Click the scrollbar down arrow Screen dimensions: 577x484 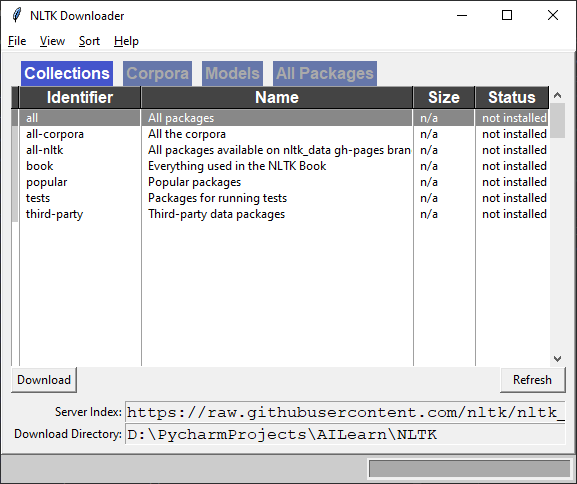coord(557,358)
